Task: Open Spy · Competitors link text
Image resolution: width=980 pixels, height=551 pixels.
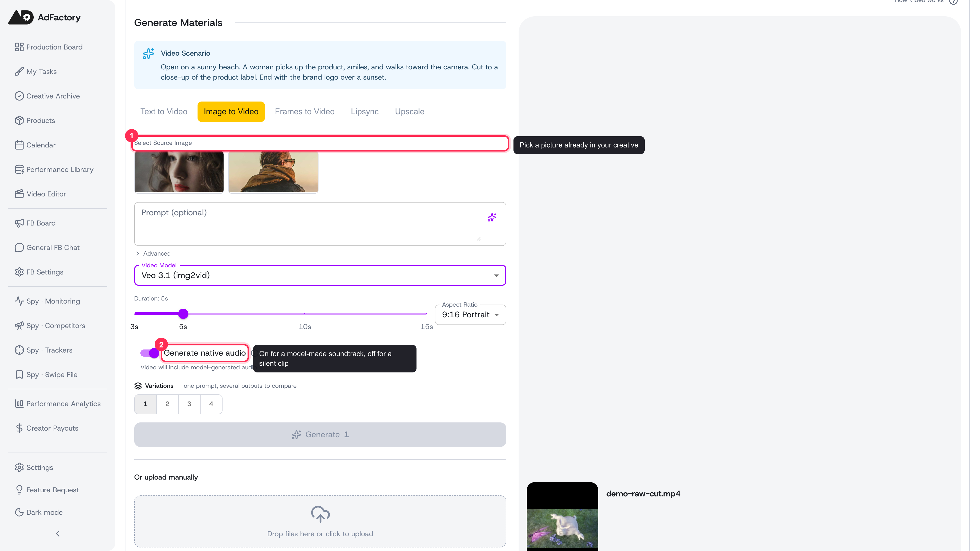Action: point(56,325)
